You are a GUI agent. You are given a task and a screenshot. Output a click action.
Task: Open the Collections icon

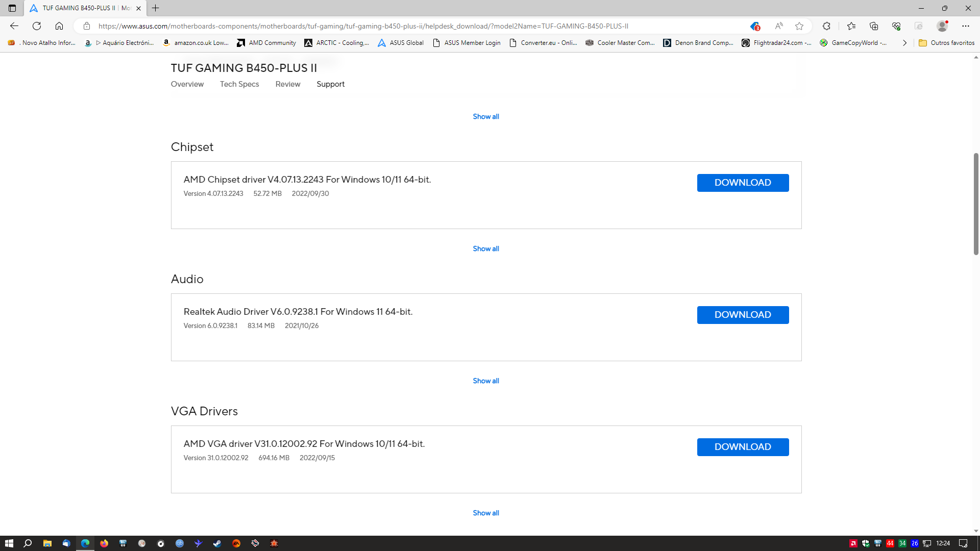(874, 26)
